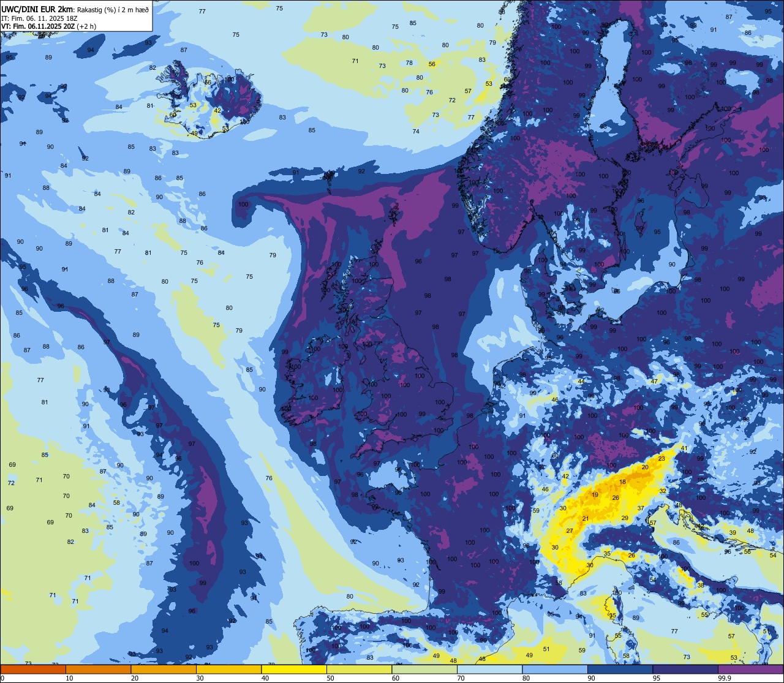Click the value "49" on Iceland's south coast

pos(194,134)
